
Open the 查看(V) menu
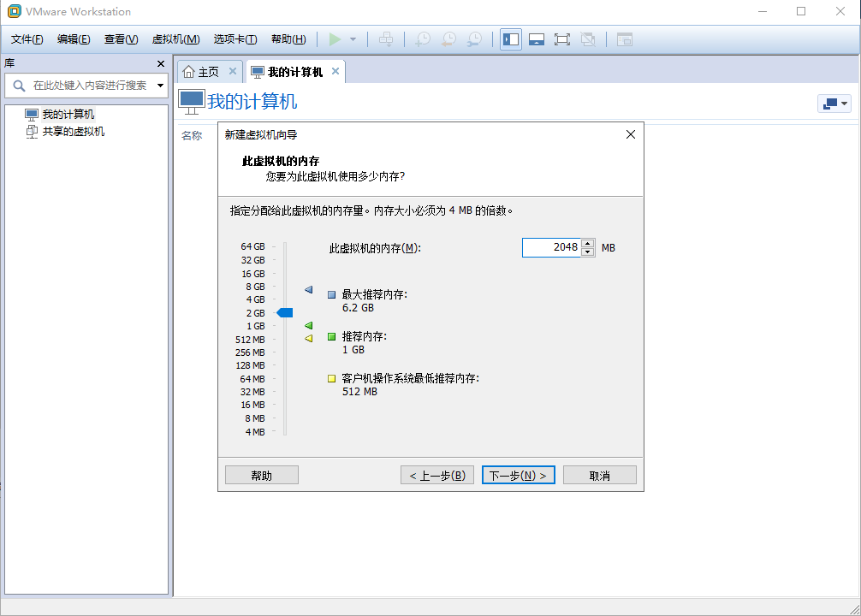click(121, 39)
